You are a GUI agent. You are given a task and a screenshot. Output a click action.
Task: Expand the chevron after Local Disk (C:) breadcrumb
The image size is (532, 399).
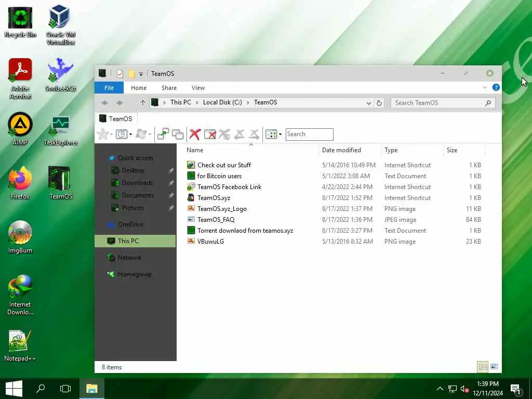click(x=248, y=102)
